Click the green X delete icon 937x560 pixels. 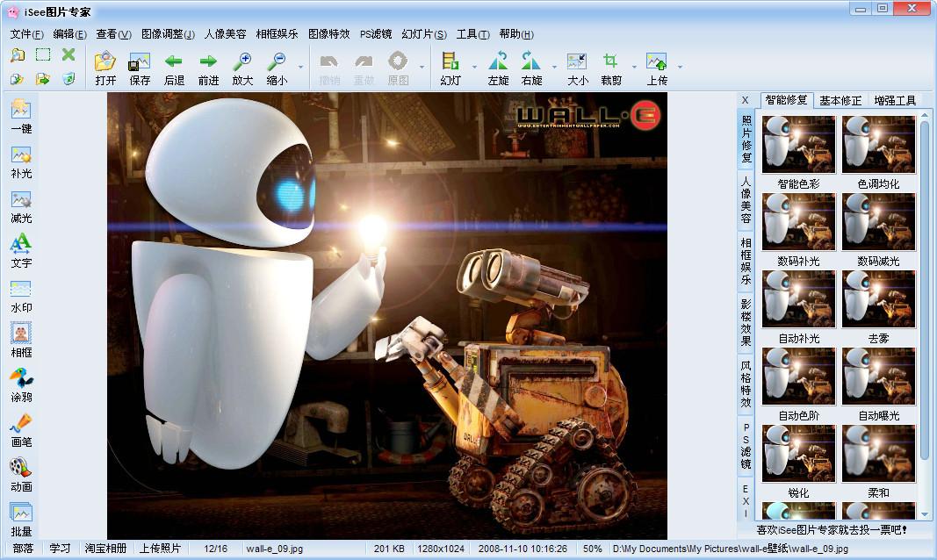(x=68, y=55)
